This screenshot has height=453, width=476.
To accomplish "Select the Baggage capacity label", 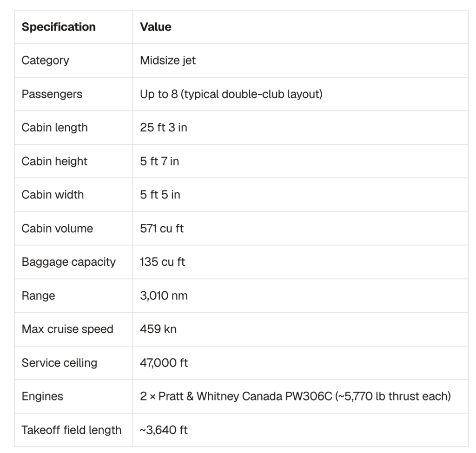I will [x=69, y=262].
